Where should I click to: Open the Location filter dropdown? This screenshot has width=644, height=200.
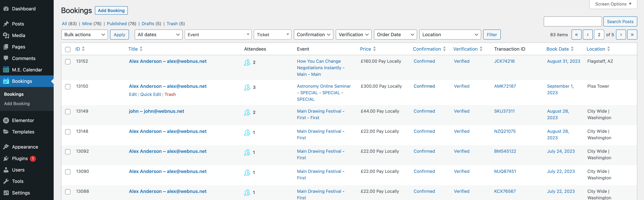450,35
